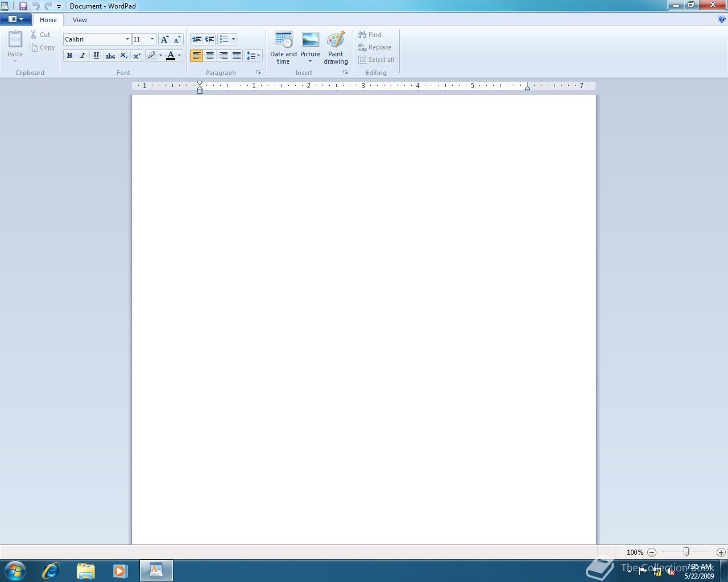Select Center text alignment
728x582 pixels.
(210, 55)
